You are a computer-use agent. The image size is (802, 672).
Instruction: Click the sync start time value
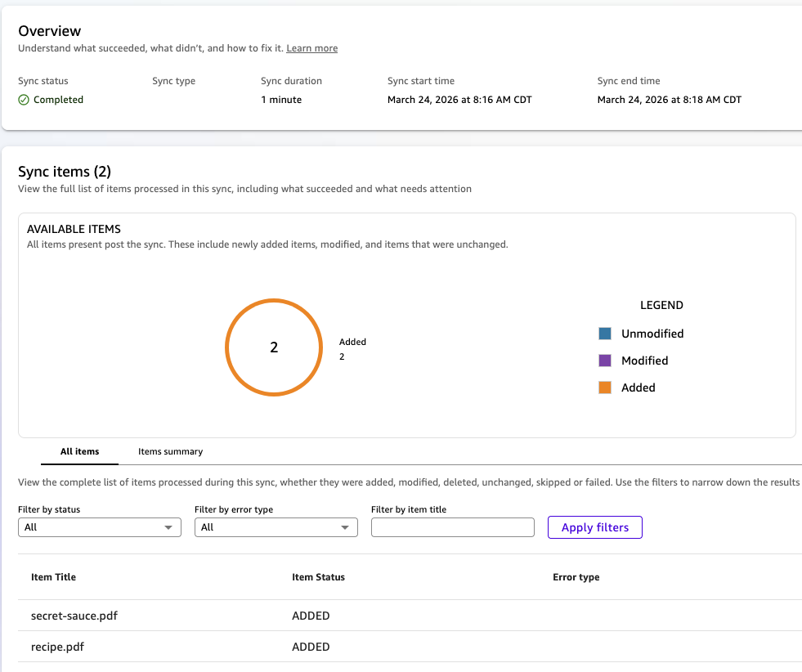pos(459,100)
